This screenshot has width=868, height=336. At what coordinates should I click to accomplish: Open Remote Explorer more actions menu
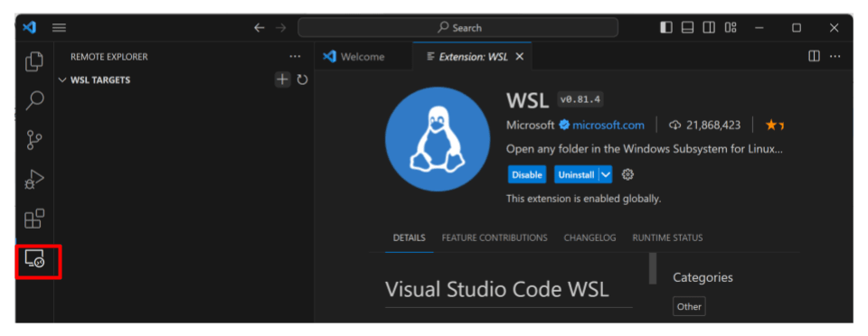pos(295,56)
